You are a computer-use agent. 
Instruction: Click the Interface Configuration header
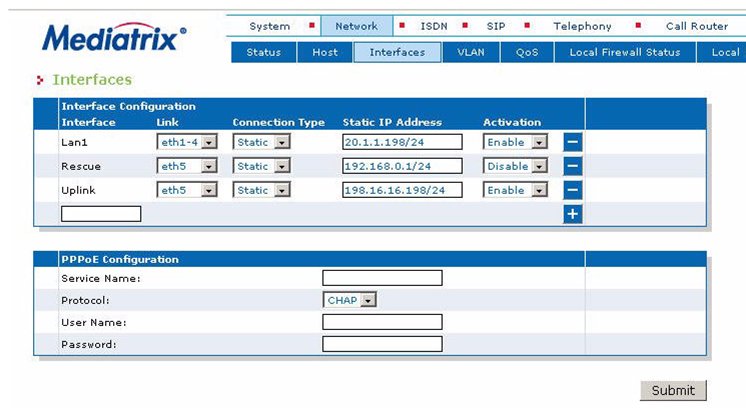[x=128, y=106]
